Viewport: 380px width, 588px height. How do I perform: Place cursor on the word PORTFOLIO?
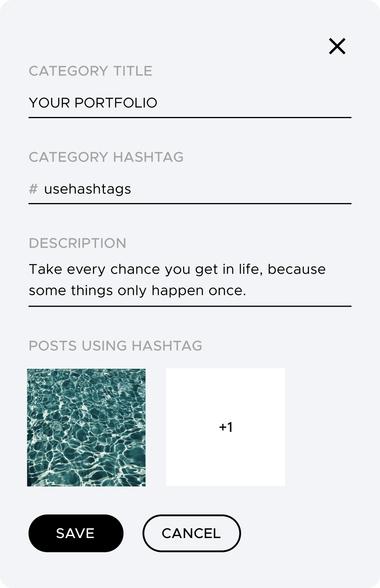[x=116, y=103]
